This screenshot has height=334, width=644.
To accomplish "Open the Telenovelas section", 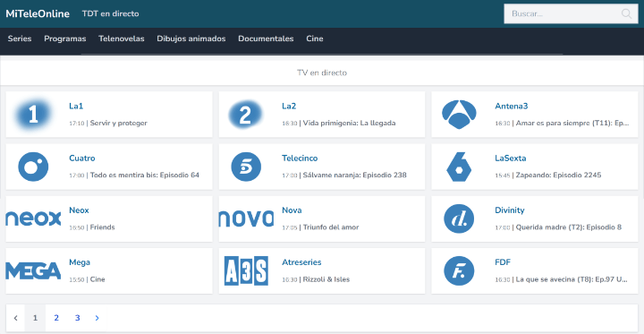I will point(121,39).
